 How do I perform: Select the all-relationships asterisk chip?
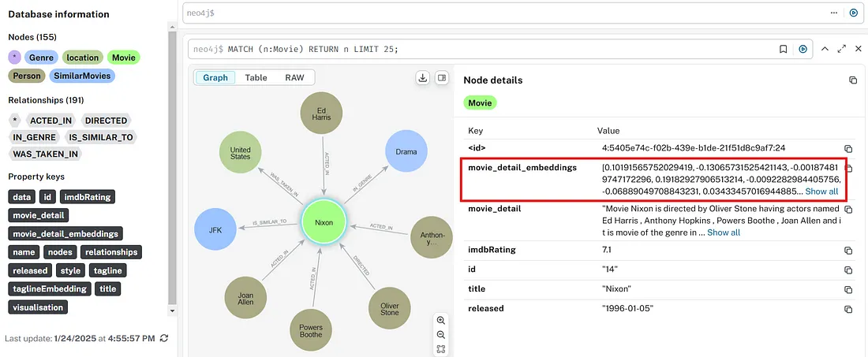tap(15, 121)
